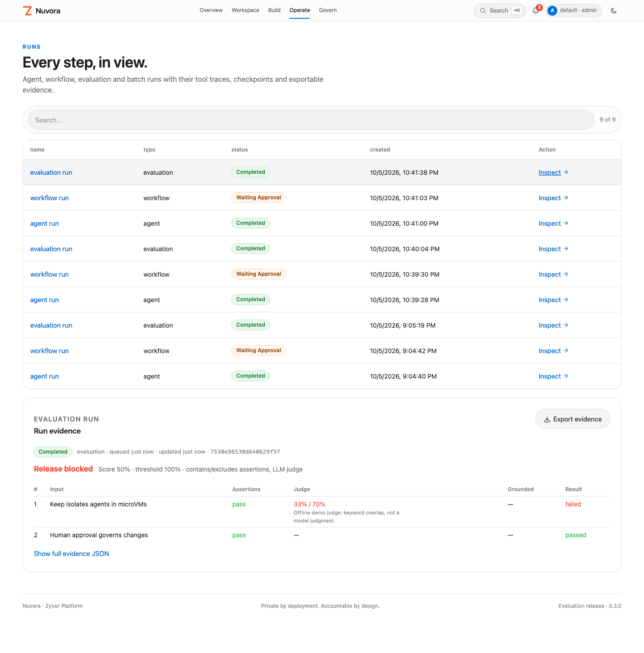Expand Show full evidence JSON

coord(72,554)
